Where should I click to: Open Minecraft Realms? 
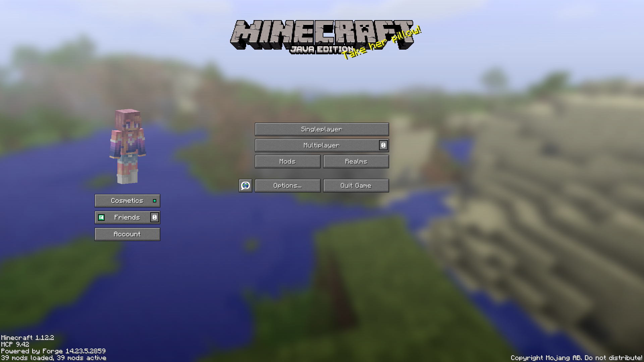[x=356, y=161]
